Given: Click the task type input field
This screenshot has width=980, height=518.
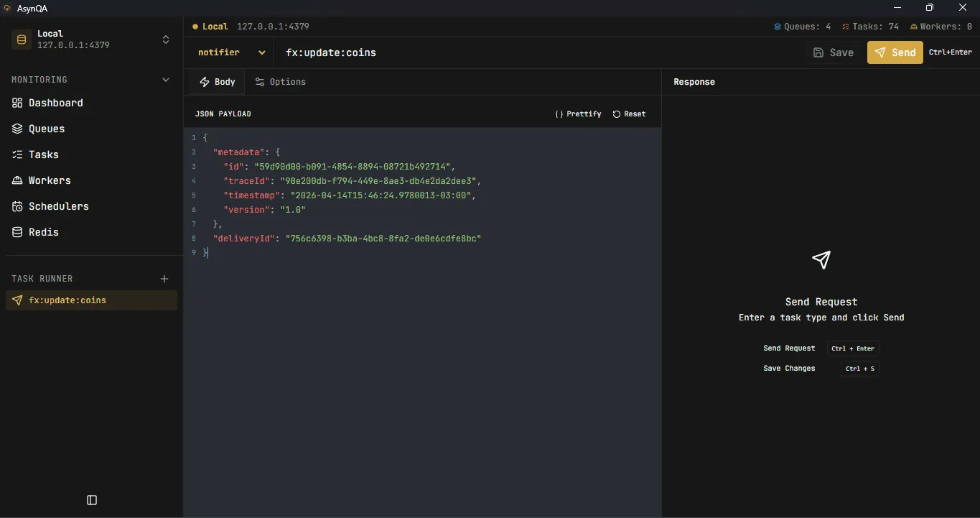Looking at the screenshot, I should [538, 52].
